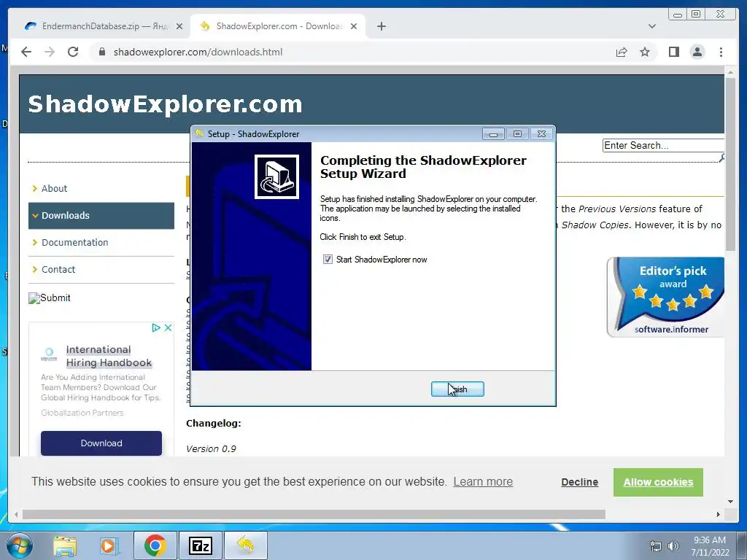Close the EndermanchDatabase.zip tab

tap(179, 26)
